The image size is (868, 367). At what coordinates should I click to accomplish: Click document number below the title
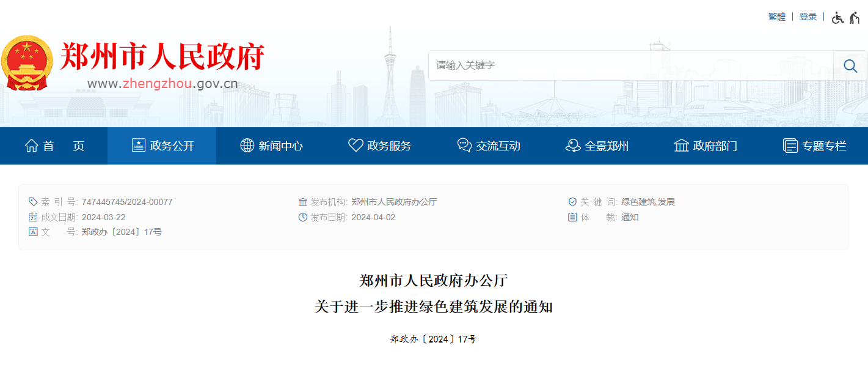tap(434, 339)
